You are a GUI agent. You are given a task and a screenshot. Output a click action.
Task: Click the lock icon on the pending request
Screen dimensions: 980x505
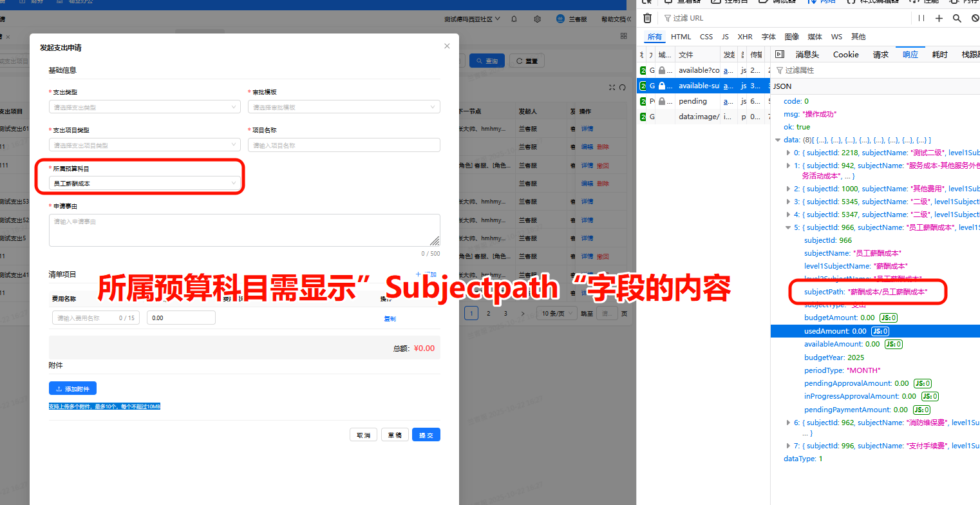(661, 101)
